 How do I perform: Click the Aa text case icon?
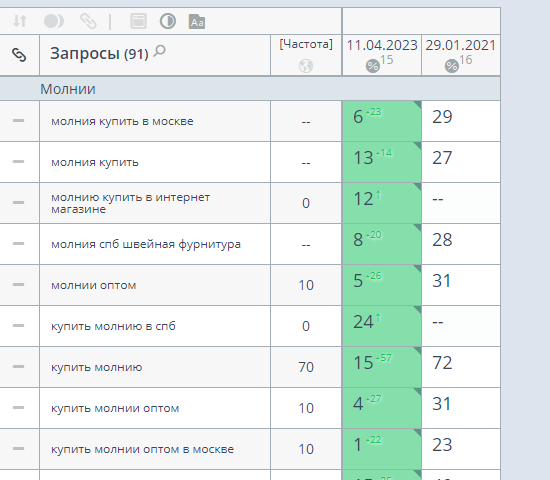tap(197, 22)
